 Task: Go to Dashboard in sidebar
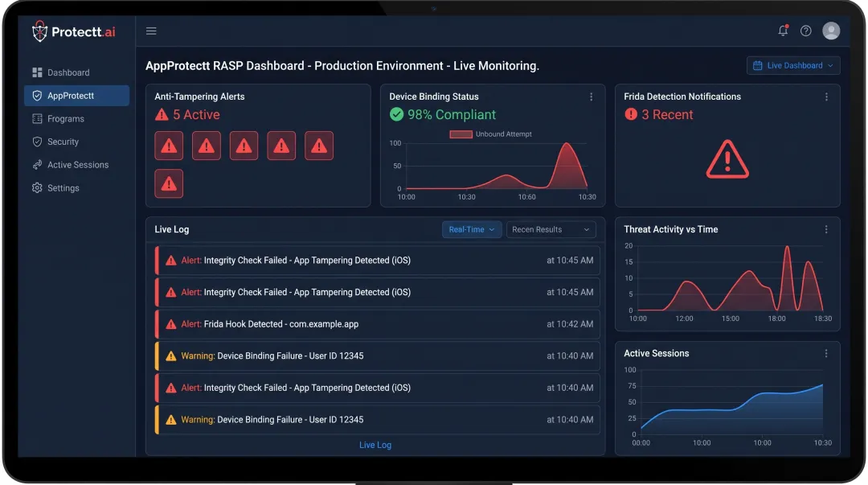(76, 72)
